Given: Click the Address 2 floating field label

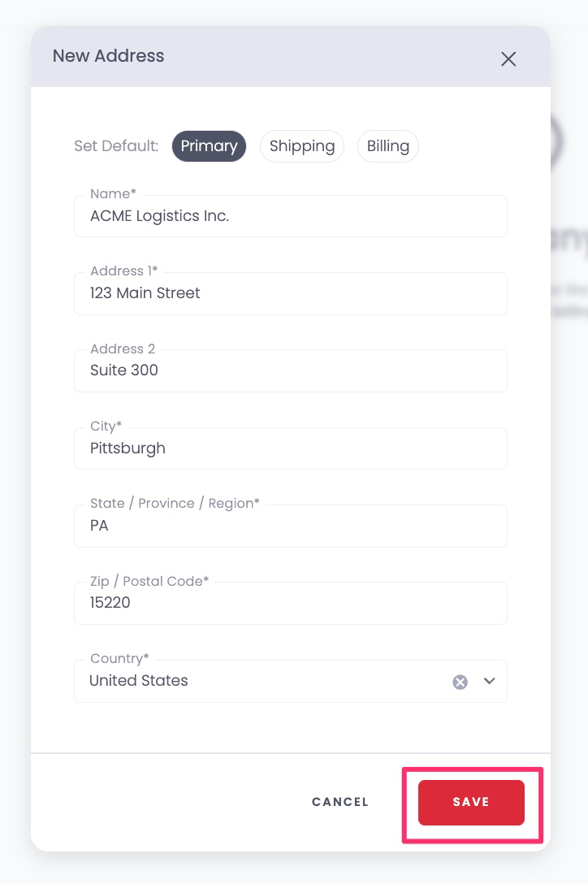Looking at the screenshot, I should [123, 349].
